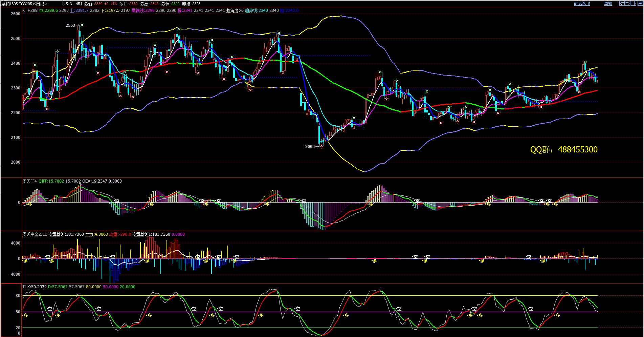This screenshot has width=644, height=337.
Task: Select the JJ indicator name
Action: click(x=24, y=287)
